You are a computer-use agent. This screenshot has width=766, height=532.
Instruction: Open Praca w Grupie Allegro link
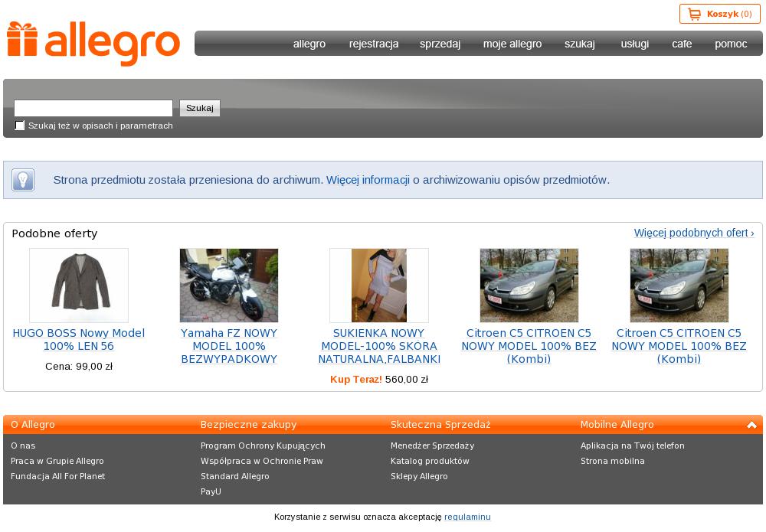[x=57, y=461]
